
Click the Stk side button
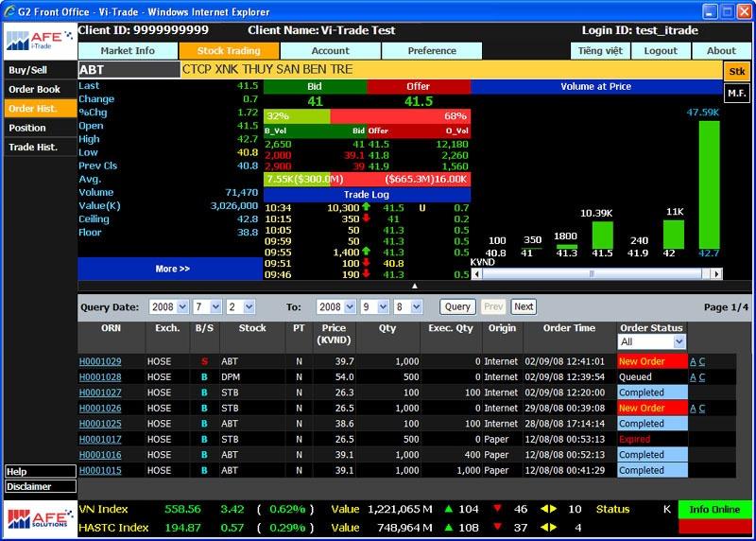tap(737, 72)
